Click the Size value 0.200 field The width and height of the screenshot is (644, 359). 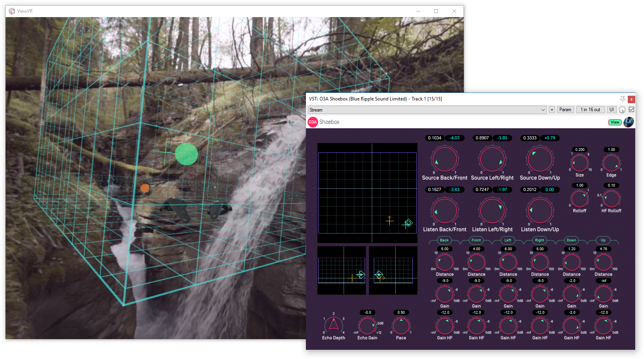580,150
